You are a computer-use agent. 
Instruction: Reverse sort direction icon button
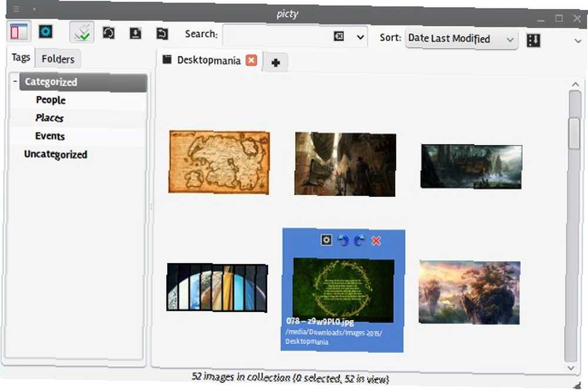click(x=533, y=40)
